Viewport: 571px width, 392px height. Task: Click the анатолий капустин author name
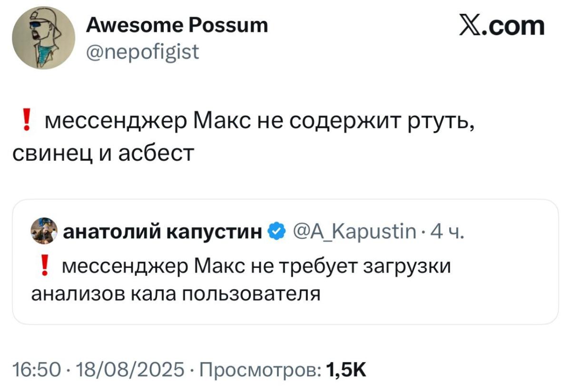[162, 232]
